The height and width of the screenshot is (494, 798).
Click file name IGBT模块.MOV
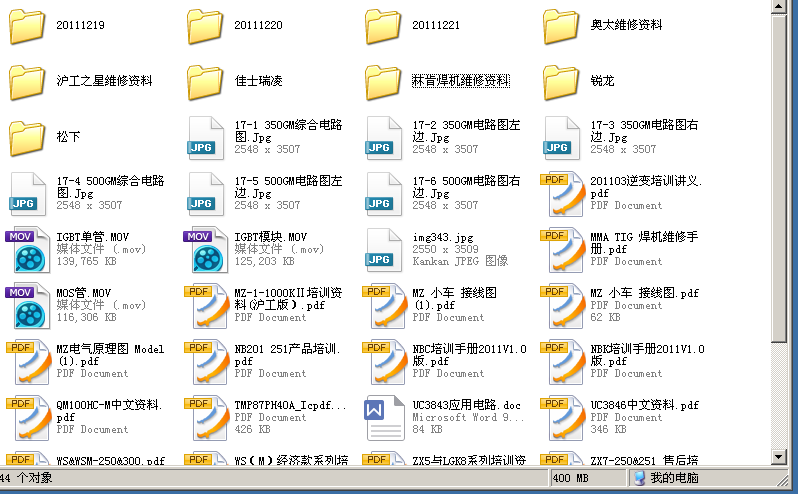coord(271,237)
